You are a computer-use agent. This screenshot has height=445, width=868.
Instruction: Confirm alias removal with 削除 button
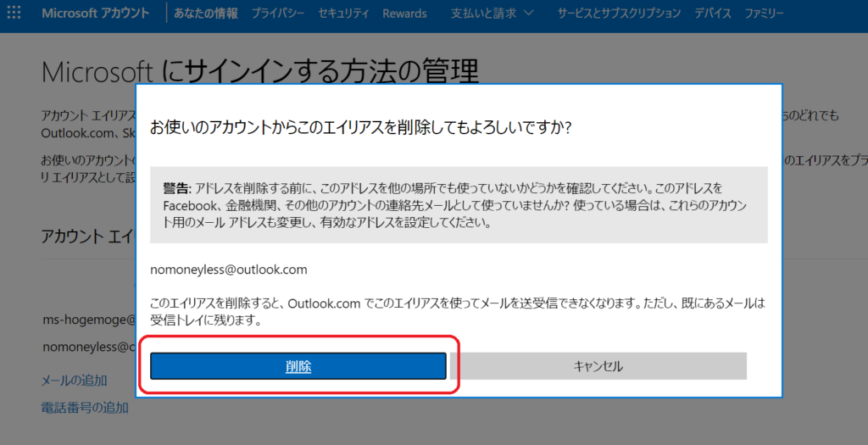pyautogui.click(x=298, y=366)
